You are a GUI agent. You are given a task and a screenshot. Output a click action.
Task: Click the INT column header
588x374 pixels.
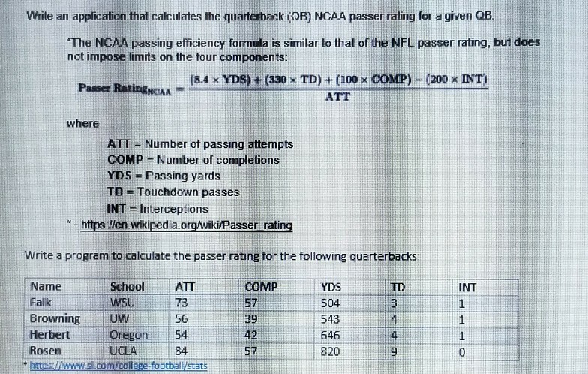[x=466, y=286]
